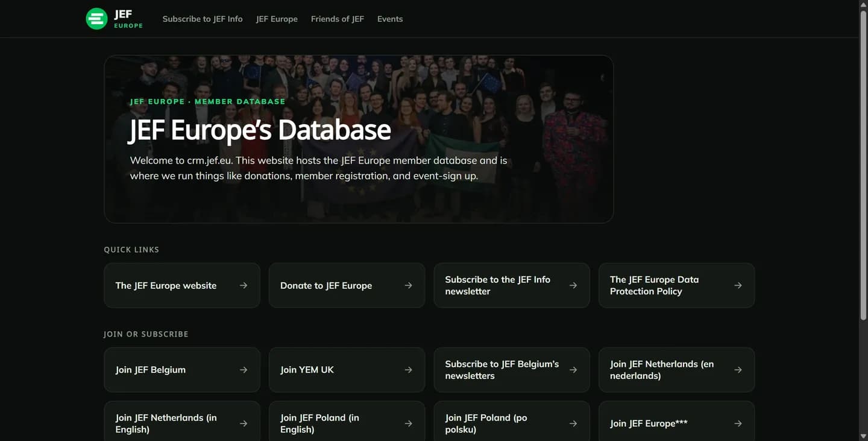Screen dimensions: 868x441
Task: Click the JOIN OR SUBSCRIBE section label
Action: pyautogui.click(x=146, y=334)
